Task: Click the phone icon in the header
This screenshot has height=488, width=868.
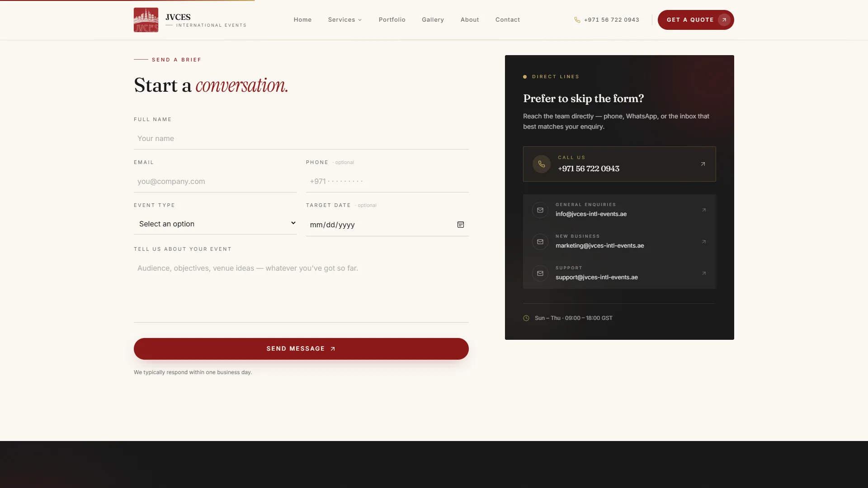Action: (x=577, y=20)
